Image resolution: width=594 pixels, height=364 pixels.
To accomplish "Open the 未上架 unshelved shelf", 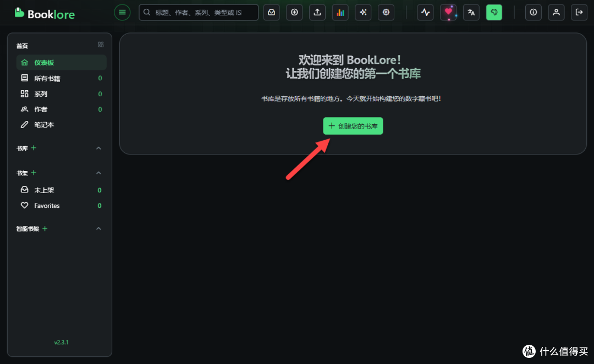I will (62, 190).
